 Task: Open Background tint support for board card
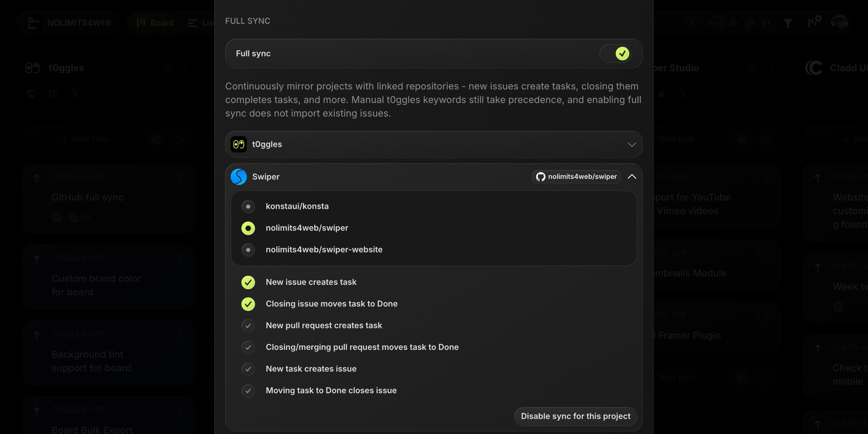(108, 353)
